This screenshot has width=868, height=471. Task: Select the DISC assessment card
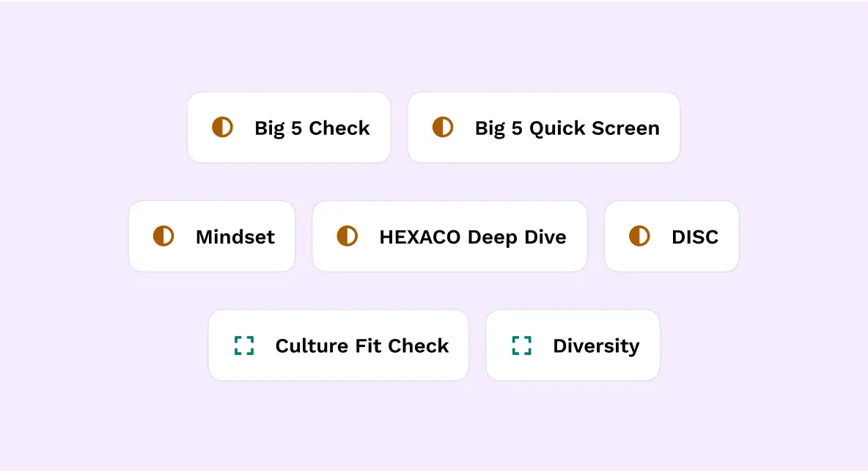[x=672, y=236]
